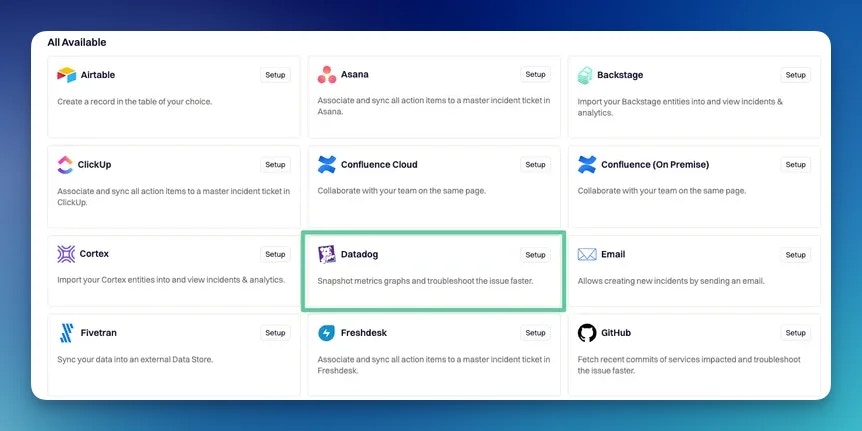Launch GitHub integration setup
The width and height of the screenshot is (862, 431).
(x=795, y=333)
